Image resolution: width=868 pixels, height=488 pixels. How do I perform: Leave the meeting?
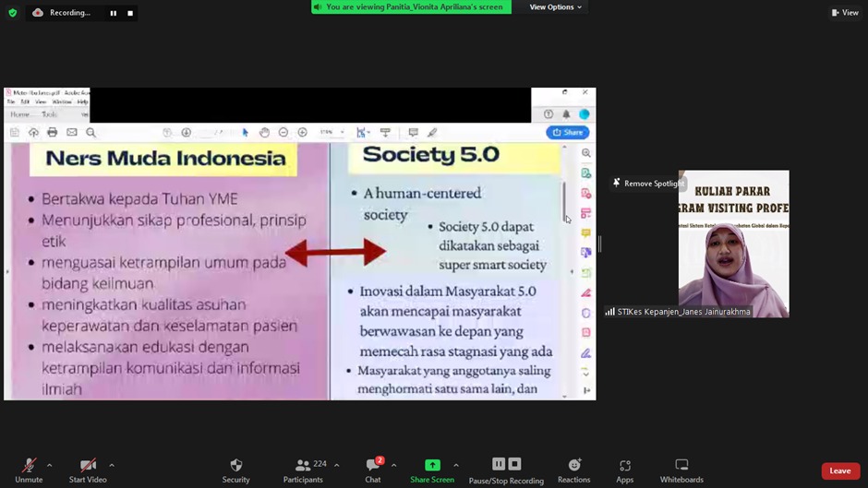pyautogui.click(x=839, y=470)
